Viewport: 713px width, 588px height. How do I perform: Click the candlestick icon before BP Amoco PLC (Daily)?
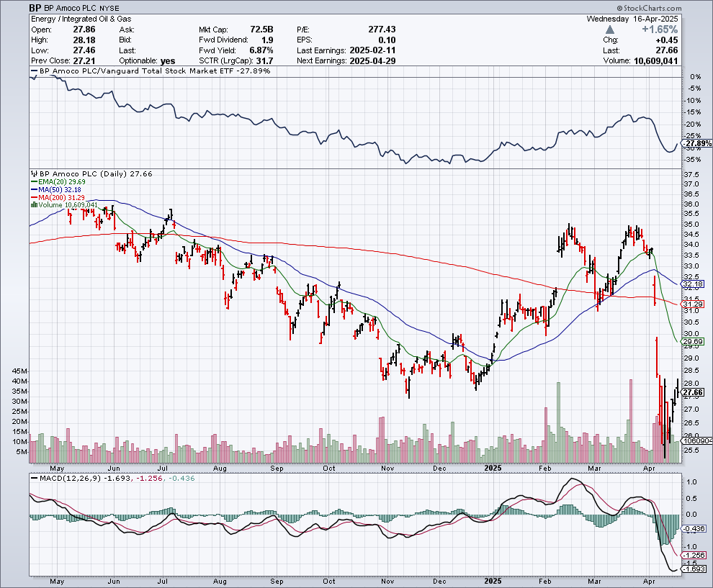[x=34, y=173]
